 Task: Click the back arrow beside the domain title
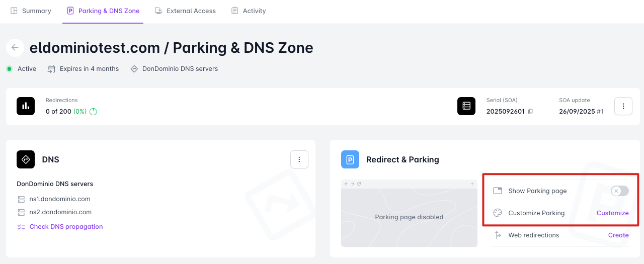(x=15, y=48)
